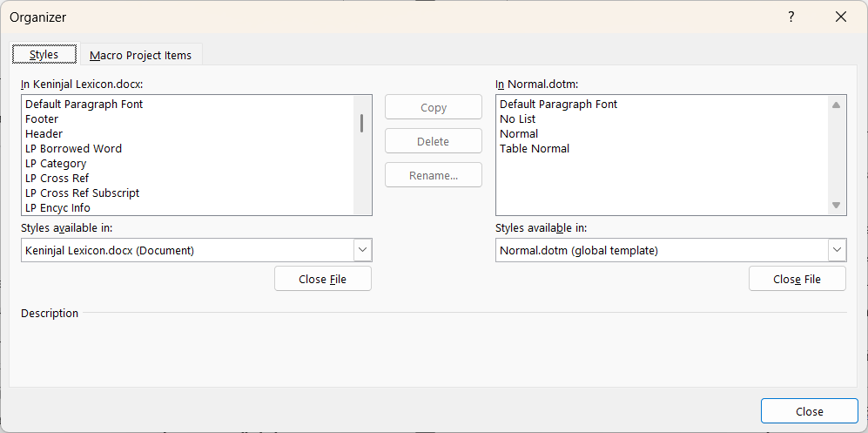Screen dimensions: 868x433
Task: Select LP Borrowed Word style
Action: pos(73,148)
